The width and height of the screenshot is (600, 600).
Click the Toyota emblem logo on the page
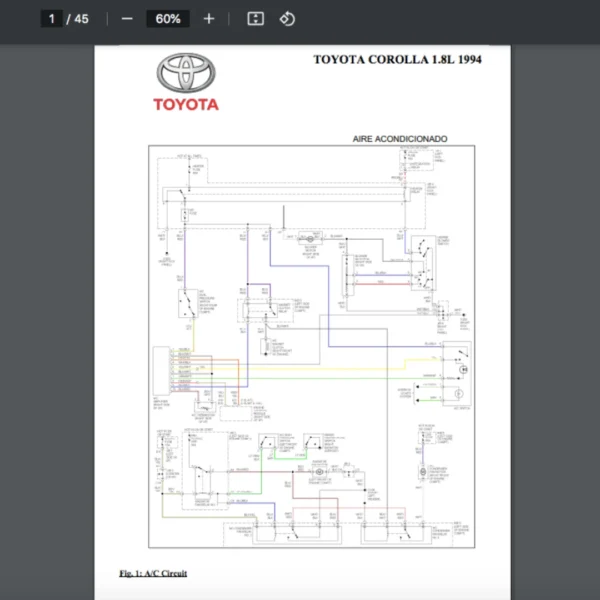[185, 74]
